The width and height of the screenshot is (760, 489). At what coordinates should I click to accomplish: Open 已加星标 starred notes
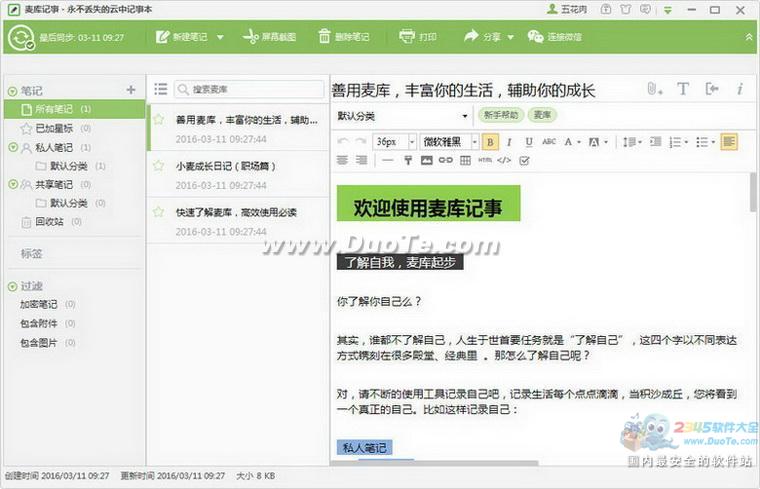[55, 128]
